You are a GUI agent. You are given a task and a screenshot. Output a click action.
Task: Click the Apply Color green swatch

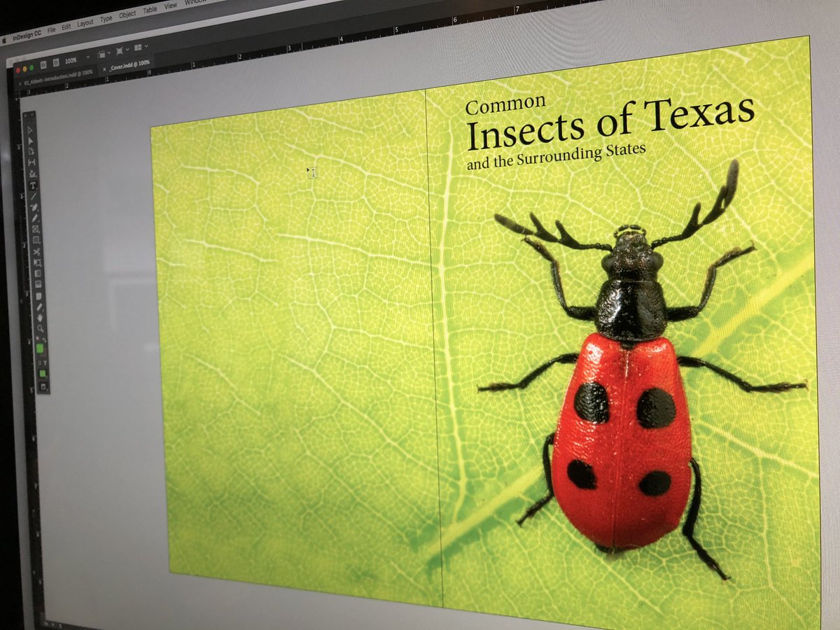click(x=43, y=373)
